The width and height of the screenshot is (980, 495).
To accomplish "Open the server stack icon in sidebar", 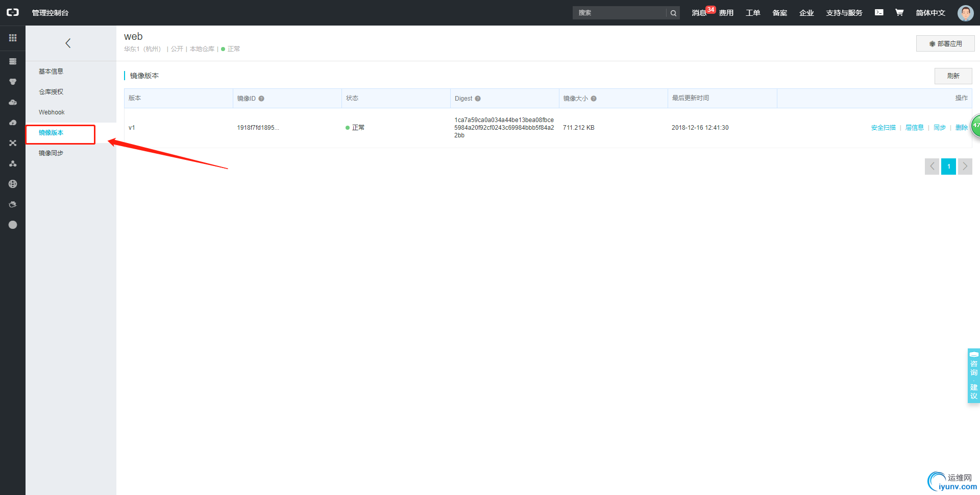I will click(x=13, y=61).
